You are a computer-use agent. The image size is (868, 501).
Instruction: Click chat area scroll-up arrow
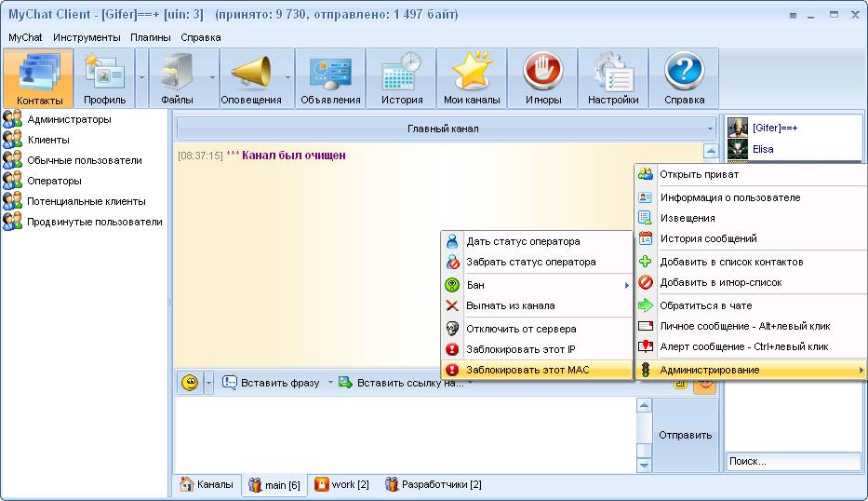point(711,151)
